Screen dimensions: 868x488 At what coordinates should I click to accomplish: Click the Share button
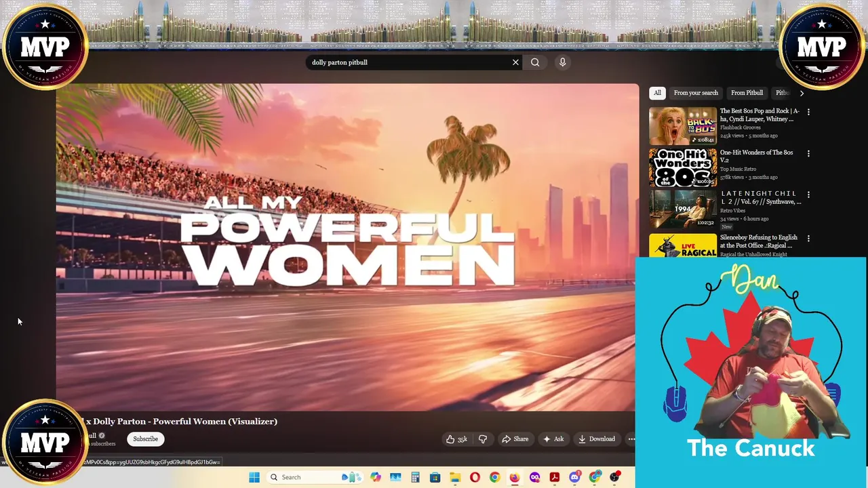515,439
